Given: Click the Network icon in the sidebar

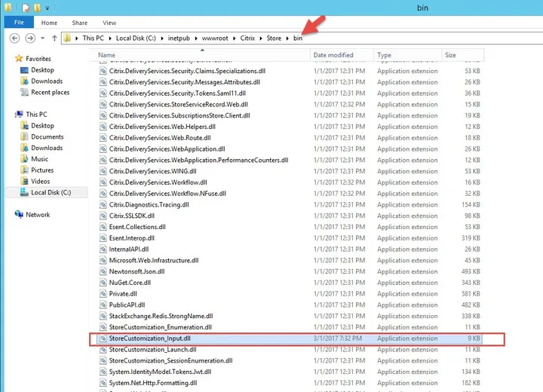Looking at the screenshot, I should [19, 214].
